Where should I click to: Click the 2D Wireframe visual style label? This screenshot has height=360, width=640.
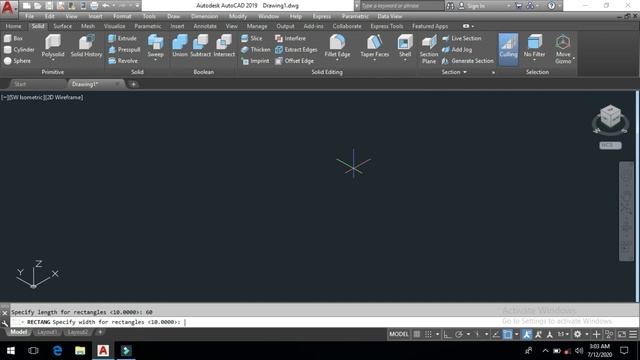coord(64,98)
